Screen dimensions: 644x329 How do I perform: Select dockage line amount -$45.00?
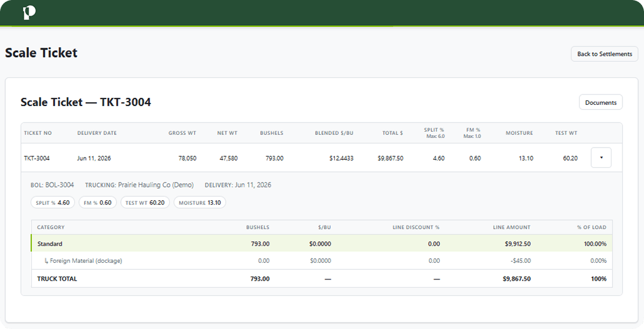[x=521, y=261]
